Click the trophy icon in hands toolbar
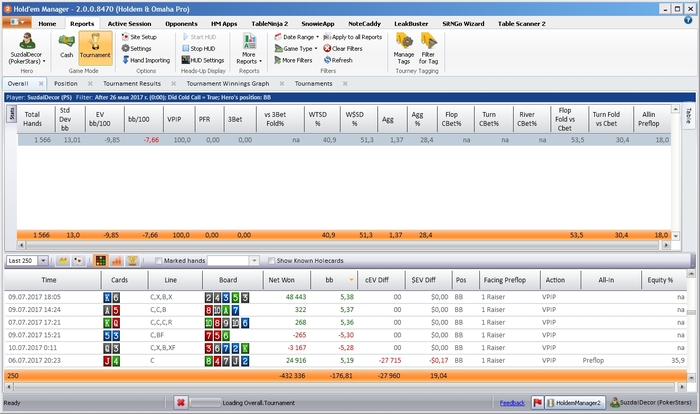The image size is (700, 414). click(132, 260)
